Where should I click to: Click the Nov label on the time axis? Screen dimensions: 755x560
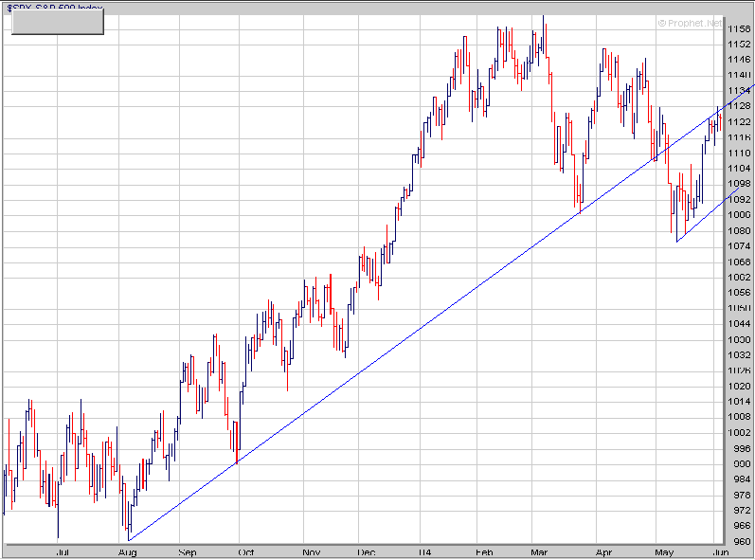point(311,552)
